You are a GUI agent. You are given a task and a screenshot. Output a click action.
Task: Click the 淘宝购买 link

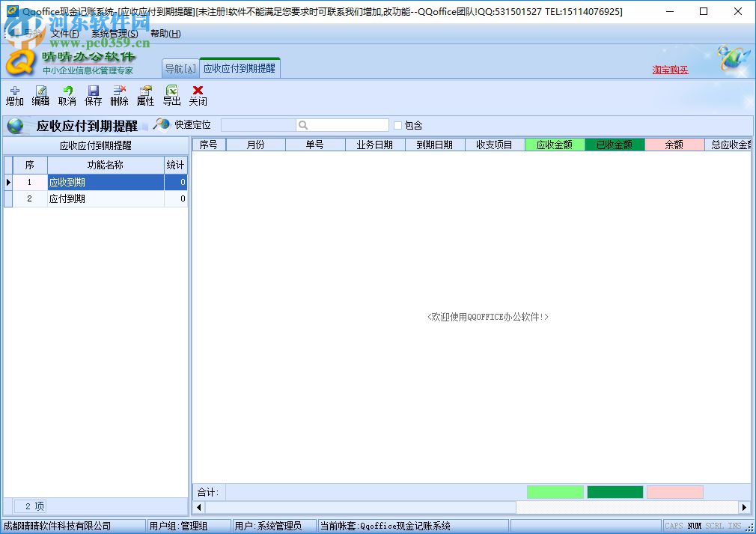coord(671,70)
